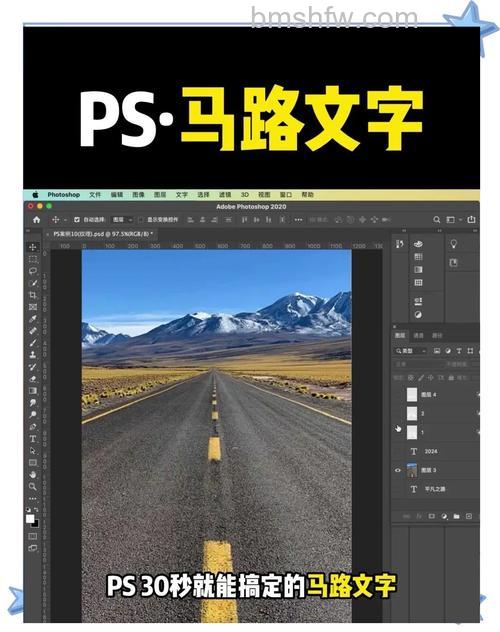Toggle the pixel layer filter icon

tap(437, 351)
